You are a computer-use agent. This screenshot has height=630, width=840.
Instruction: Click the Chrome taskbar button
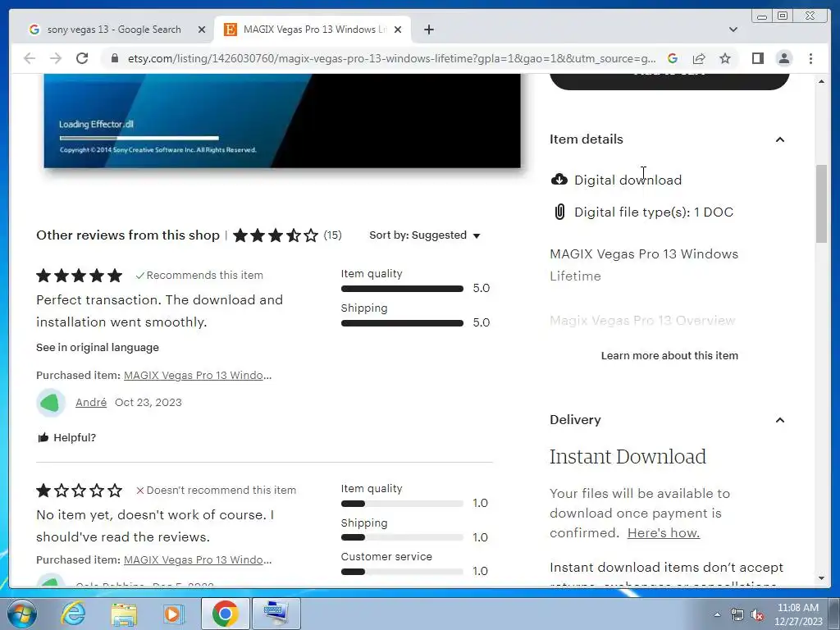[x=225, y=614]
